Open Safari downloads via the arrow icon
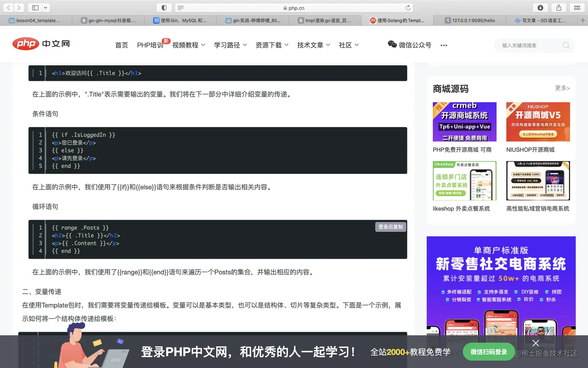 click(x=541, y=7)
